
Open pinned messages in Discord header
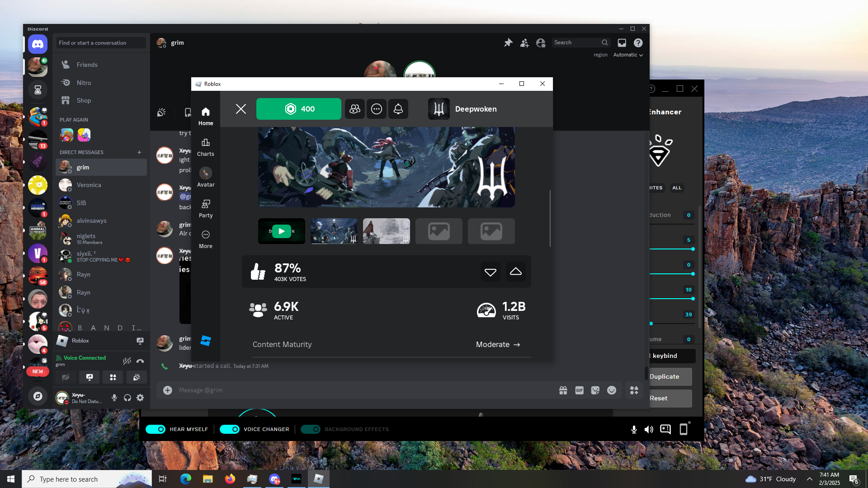[x=508, y=42]
